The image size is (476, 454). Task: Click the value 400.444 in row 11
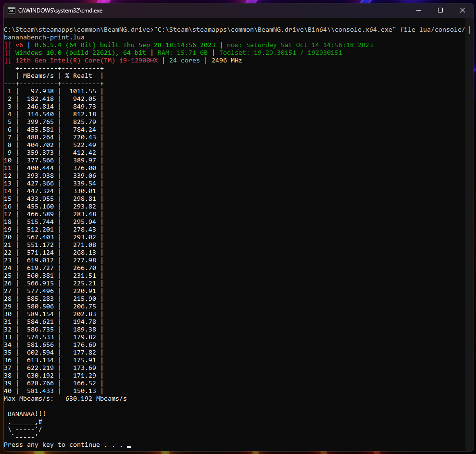click(x=40, y=168)
